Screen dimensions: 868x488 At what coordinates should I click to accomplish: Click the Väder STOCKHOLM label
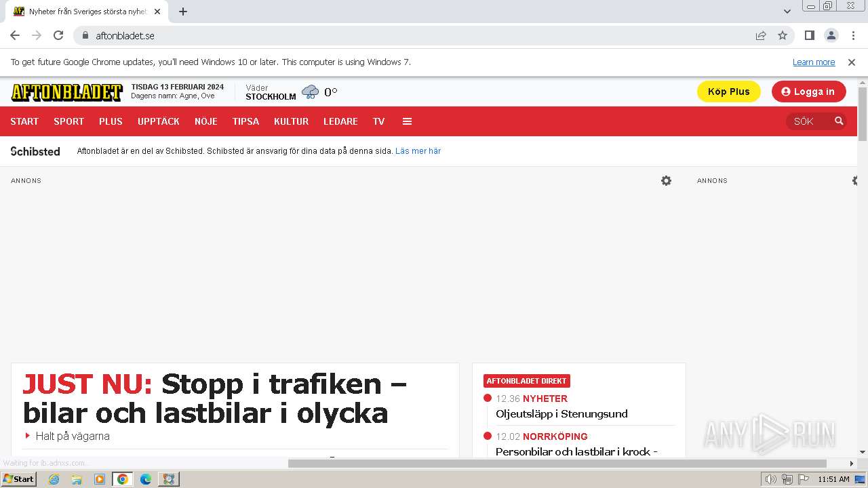(x=271, y=92)
